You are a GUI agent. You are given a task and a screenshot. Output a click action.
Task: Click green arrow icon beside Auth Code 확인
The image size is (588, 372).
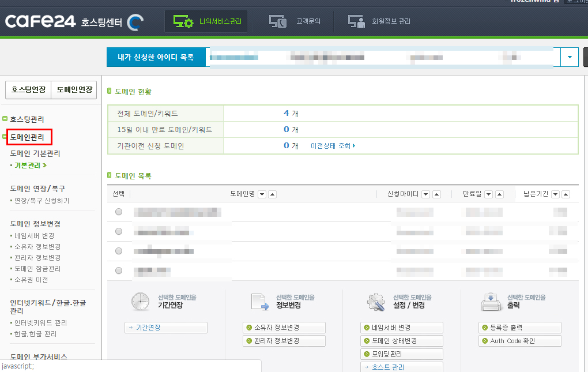(x=485, y=341)
